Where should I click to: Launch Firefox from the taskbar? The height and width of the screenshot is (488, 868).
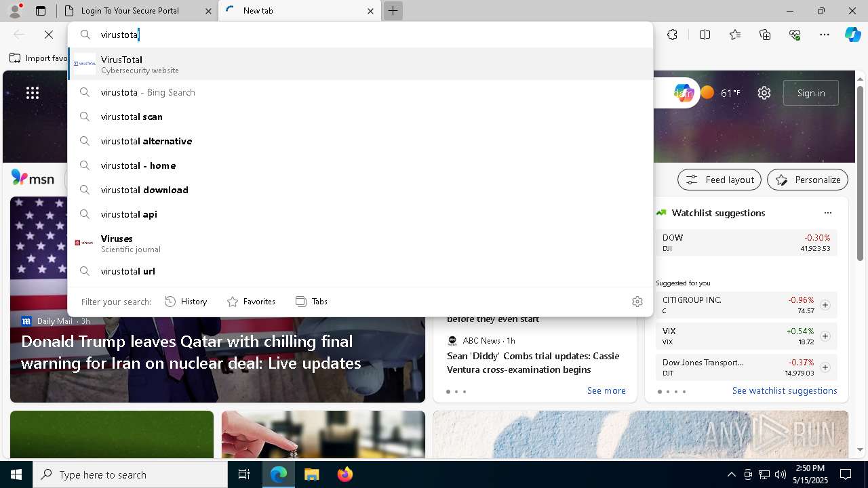pos(344,474)
